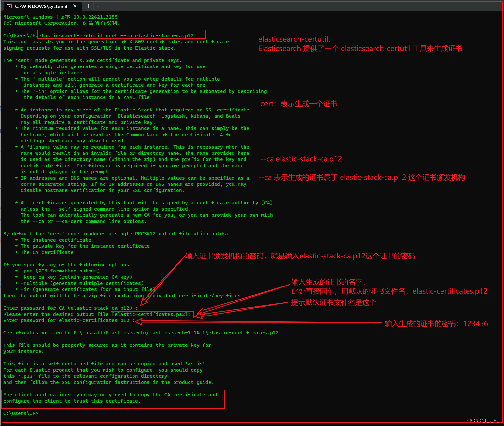Click 'IP addresses and DNS names are optional' line
The image size is (504, 426).
click(x=132, y=178)
